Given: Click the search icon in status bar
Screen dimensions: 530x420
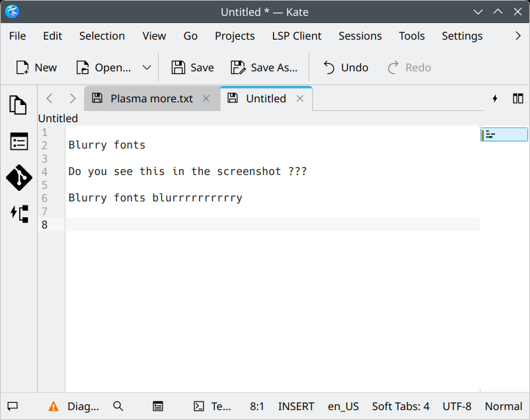Looking at the screenshot, I should tap(118, 406).
